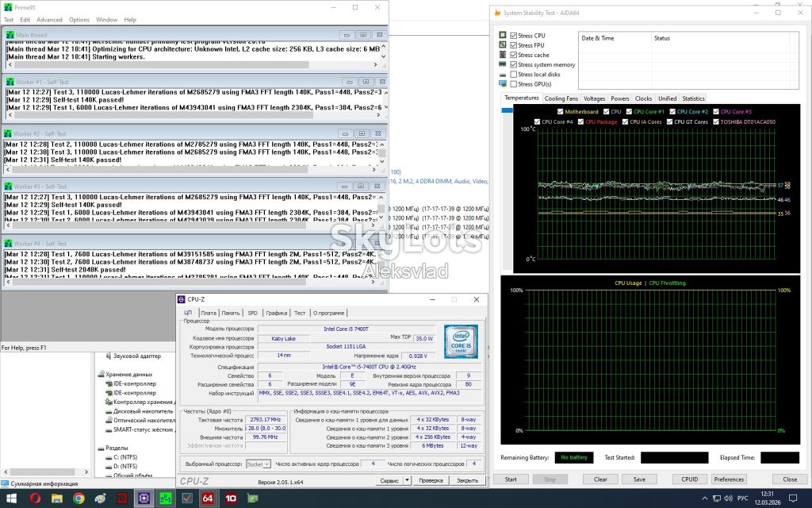Toggle the Motherboard temperature graph checkbox

[x=560, y=111]
